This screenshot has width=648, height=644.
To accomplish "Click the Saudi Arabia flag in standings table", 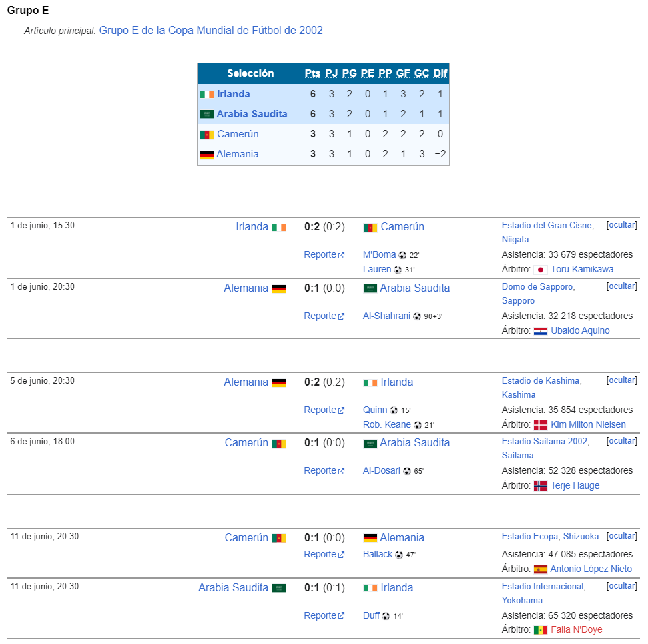I will pos(207,114).
